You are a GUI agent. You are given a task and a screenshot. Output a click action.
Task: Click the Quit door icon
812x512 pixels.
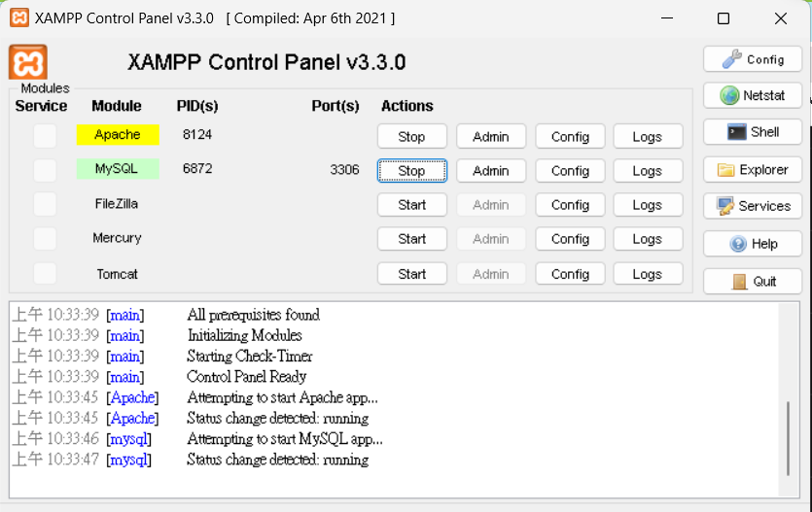[739, 282]
